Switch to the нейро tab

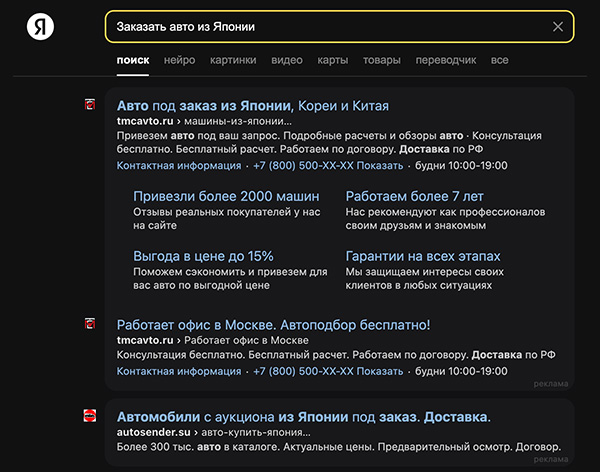coord(180,60)
